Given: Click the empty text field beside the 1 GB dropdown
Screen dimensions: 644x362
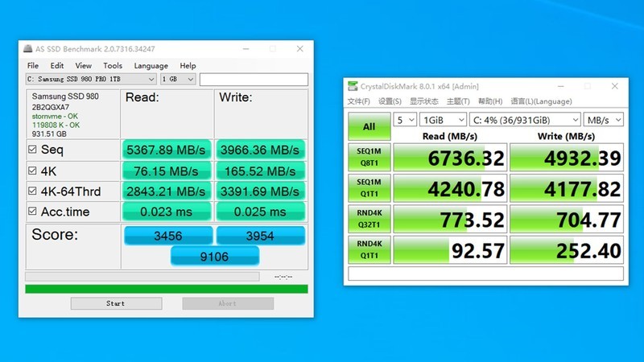Looking at the screenshot, I should pos(254,79).
